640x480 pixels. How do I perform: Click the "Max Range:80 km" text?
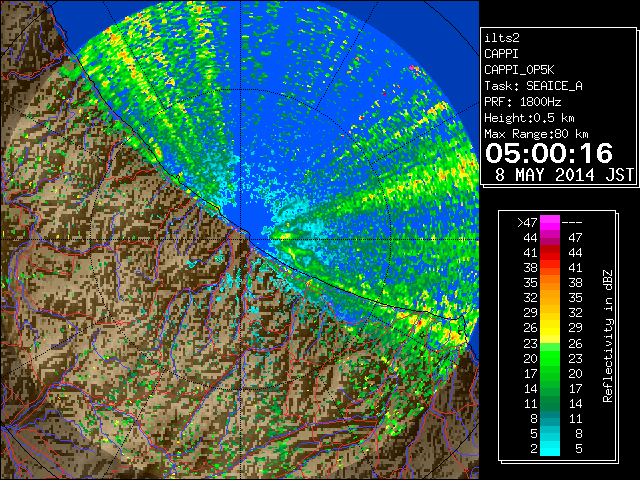point(536,134)
